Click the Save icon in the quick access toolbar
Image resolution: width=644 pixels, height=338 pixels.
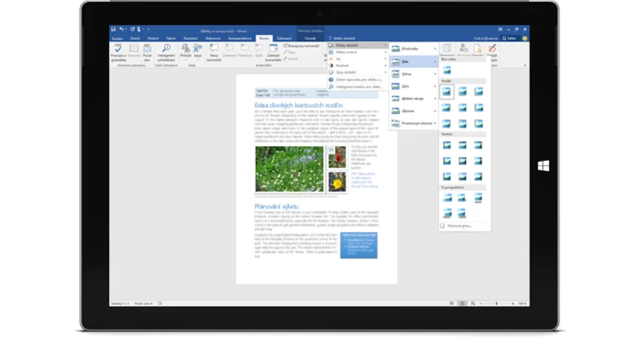click(x=113, y=29)
